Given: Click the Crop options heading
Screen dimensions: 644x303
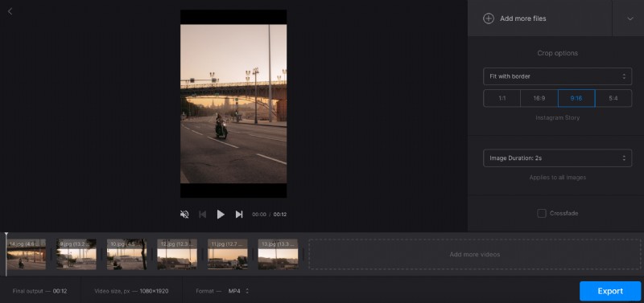Looking at the screenshot, I should [x=557, y=53].
